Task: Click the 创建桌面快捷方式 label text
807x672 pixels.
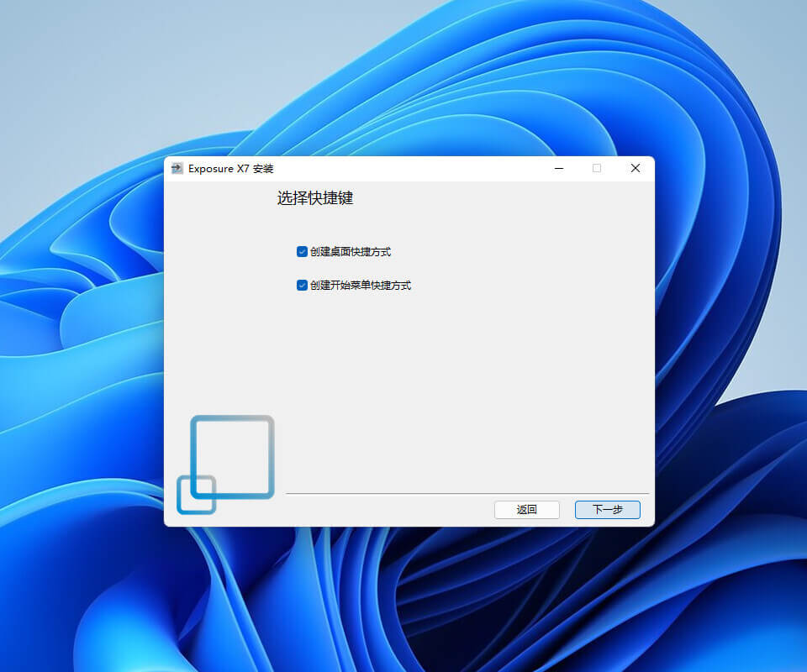Action: click(x=350, y=251)
